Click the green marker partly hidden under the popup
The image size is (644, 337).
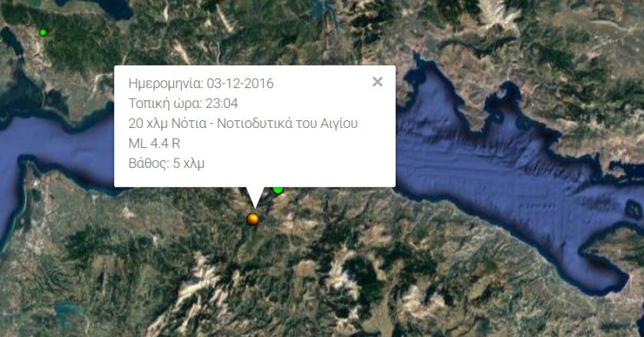(x=278, y=190)
